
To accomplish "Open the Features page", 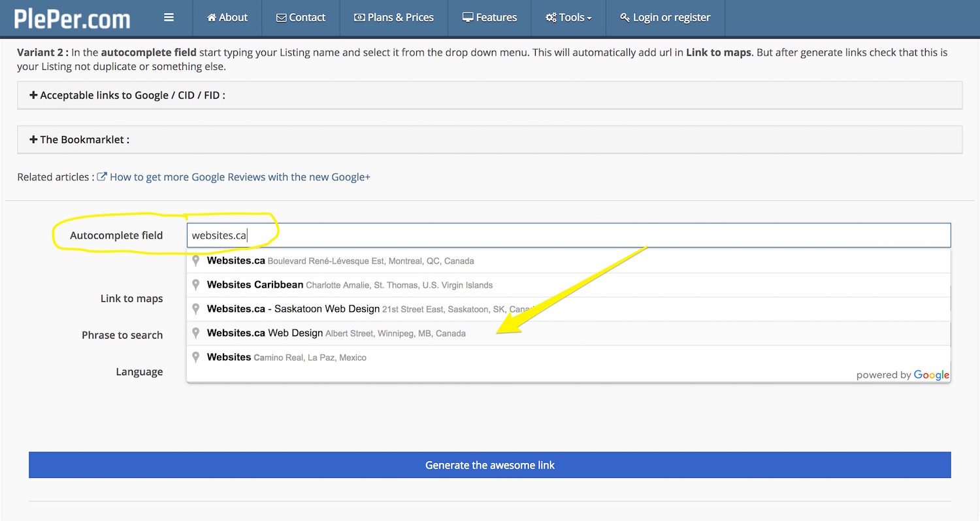I will 490,18.
